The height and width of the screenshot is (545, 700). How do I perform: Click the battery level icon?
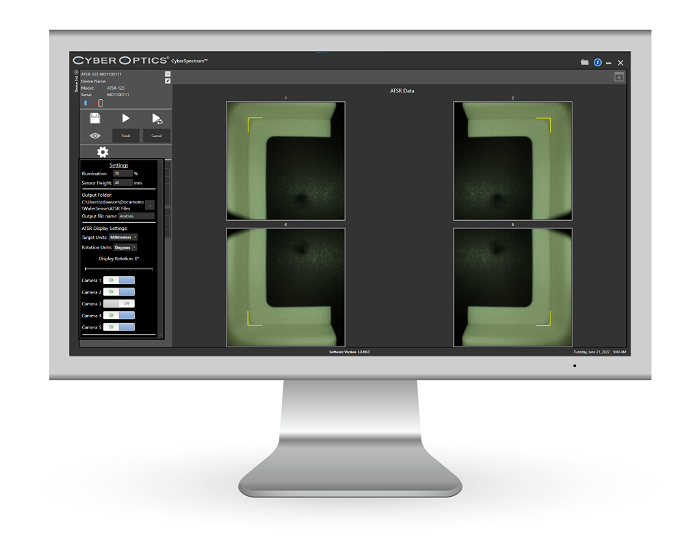tap(99, 101)
